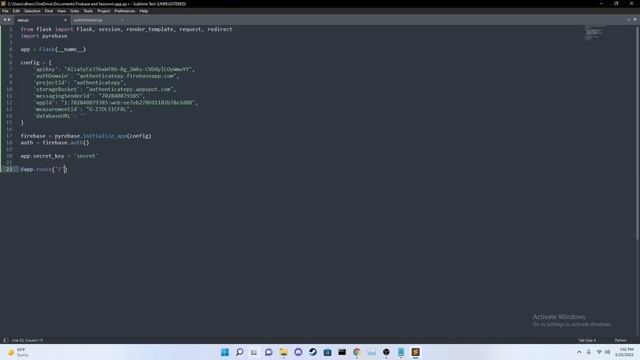Viewport: 640px width, 360px height.
Task: Click the Line 22, Column status text
Action: pos(27,340)
